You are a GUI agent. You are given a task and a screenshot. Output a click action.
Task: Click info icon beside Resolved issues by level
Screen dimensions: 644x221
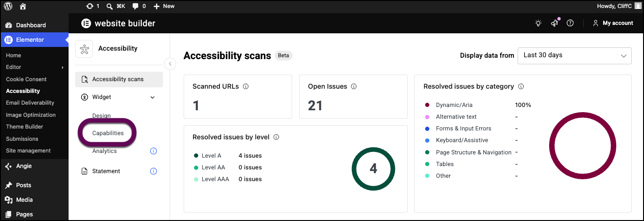tap(276, 137)
